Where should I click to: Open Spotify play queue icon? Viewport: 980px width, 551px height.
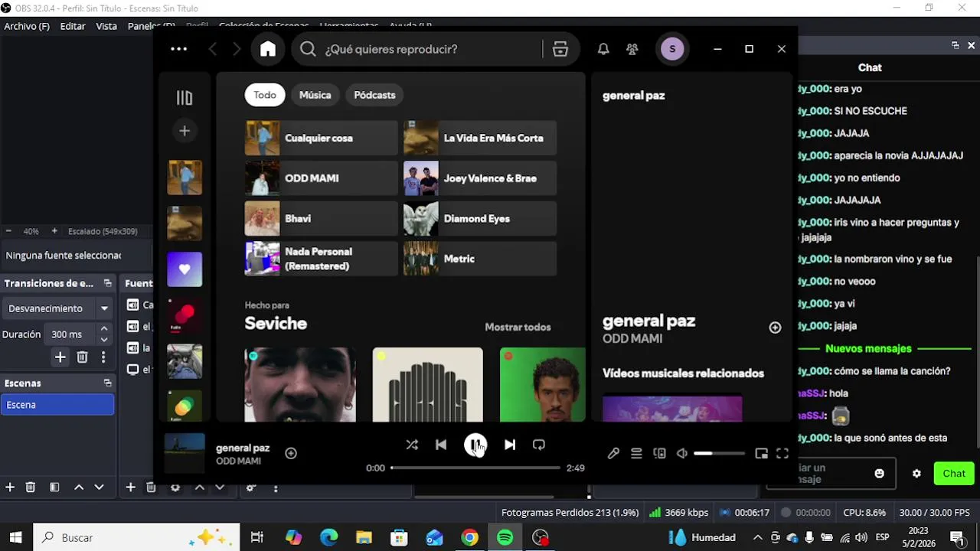tap(636, 453)
